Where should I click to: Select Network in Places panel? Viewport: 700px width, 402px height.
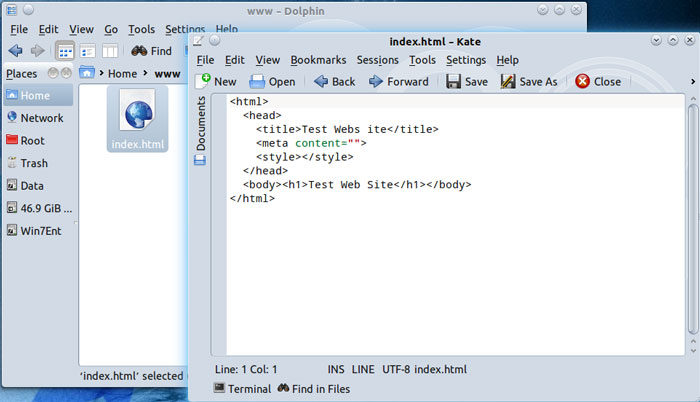click(x=38, y=118)
